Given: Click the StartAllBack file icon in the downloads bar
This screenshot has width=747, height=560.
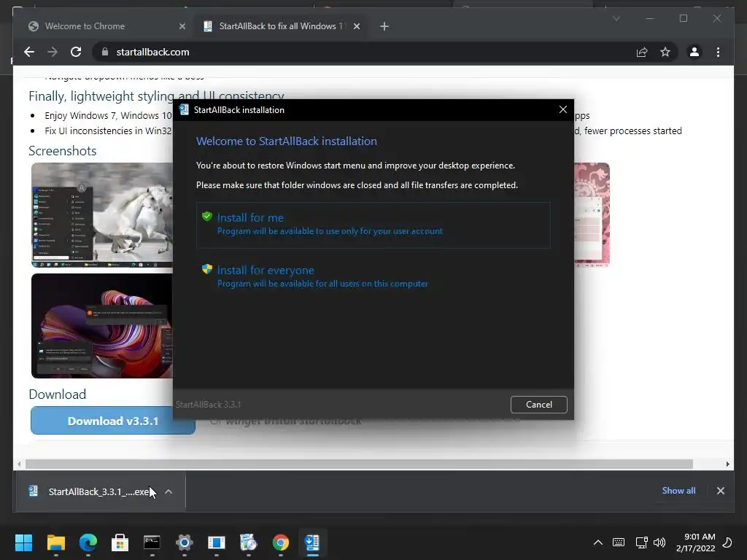Looking at the screenshot, I should [33, 491].
